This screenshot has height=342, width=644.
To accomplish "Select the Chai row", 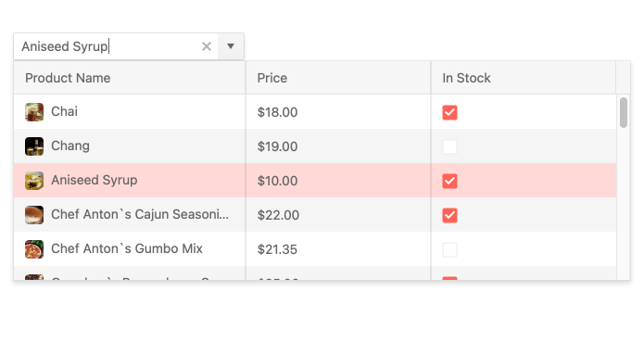I will 315,112.
